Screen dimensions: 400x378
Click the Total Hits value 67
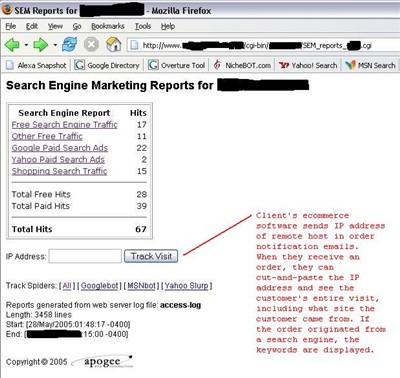[141, 229]
